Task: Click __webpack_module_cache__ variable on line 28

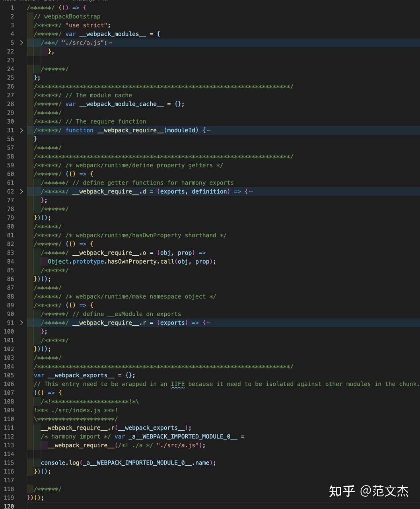Action: (x=121, y=104)
